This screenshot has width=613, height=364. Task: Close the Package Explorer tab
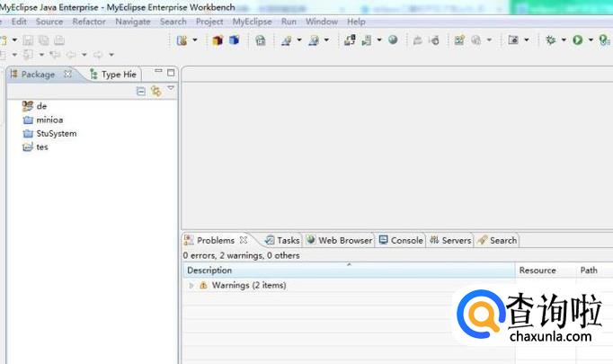pyautogui.click(x=67, y=74)
